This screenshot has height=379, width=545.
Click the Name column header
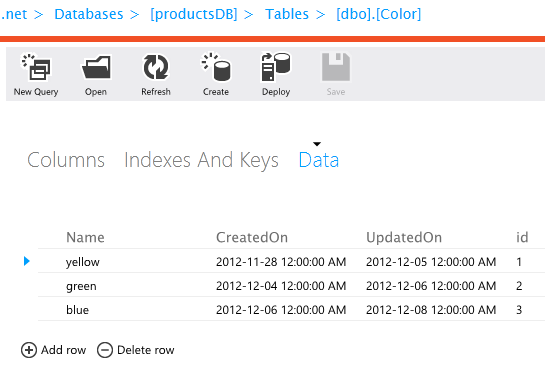click(x=85, y=237)
